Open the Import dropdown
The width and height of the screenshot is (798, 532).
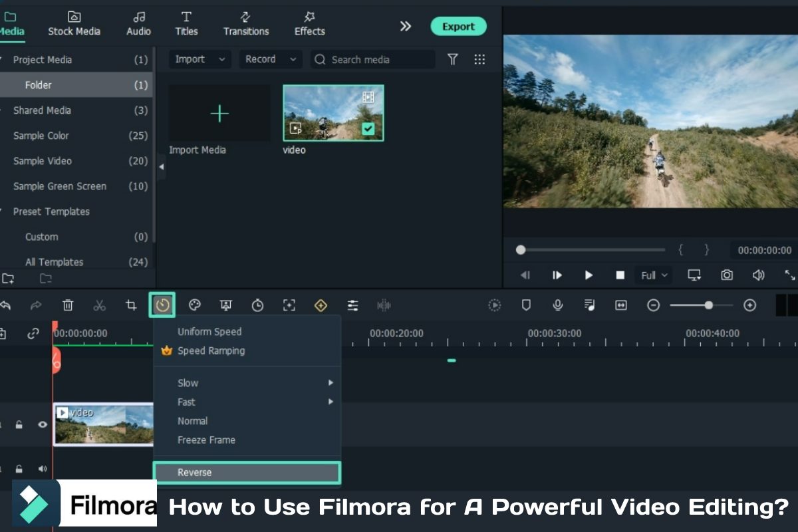tap(200, 59)
